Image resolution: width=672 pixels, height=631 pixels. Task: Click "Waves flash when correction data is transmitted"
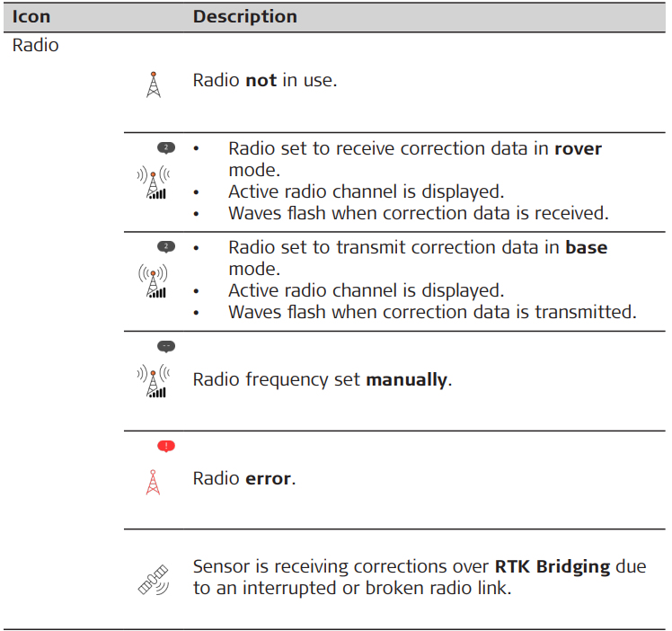point(432,313)
